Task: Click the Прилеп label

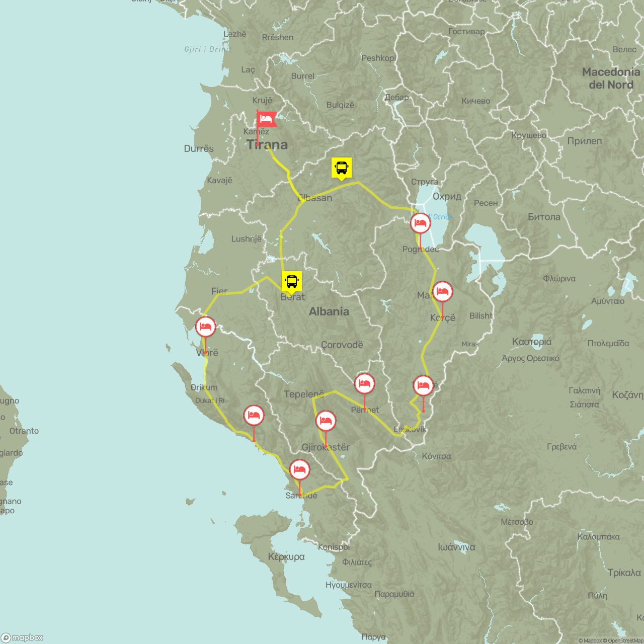Action: (x=585, y=141)
